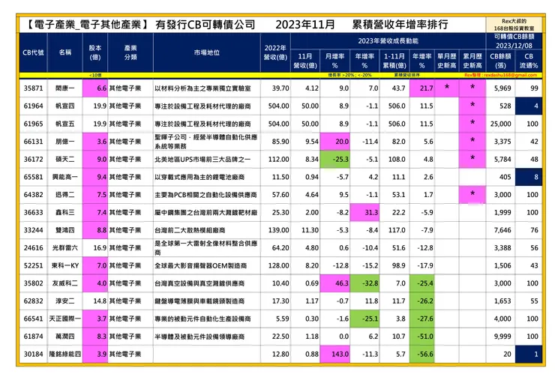Image resolution: width=555 pixels, height=392 pixels.
Task: Click the CB代號 column header
Action: tap(33, 52)
